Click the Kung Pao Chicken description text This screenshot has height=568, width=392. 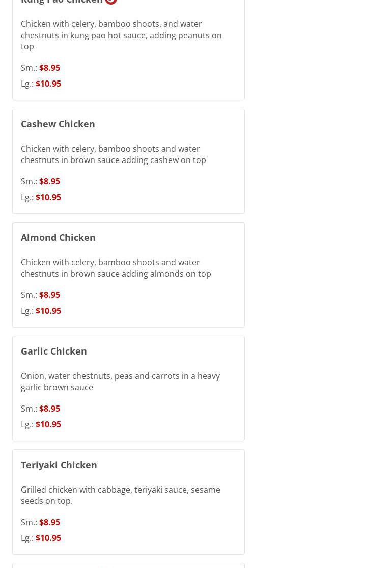pyautogui.click(x=121, y=35)
